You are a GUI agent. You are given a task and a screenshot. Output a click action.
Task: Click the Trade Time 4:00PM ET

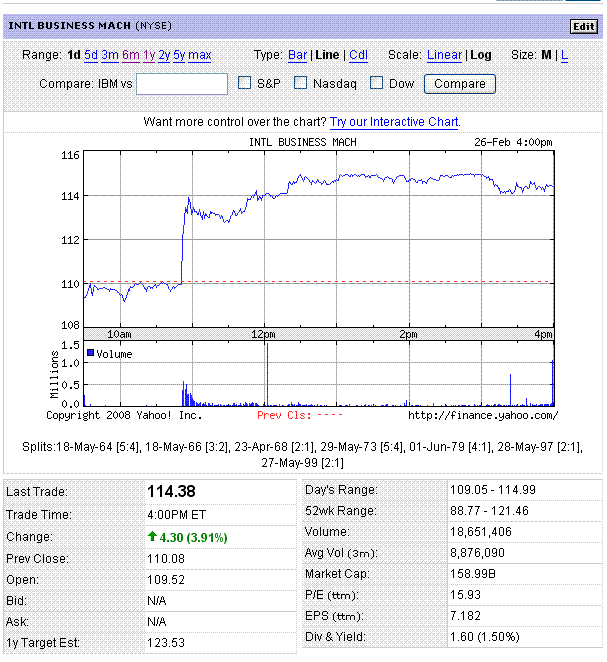click(176, 515)
